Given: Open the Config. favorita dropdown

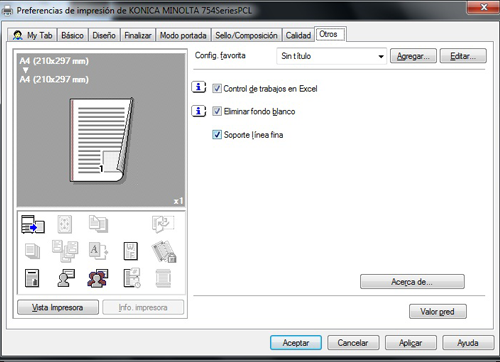Looking at the screenshot, I should click(331, 56).
